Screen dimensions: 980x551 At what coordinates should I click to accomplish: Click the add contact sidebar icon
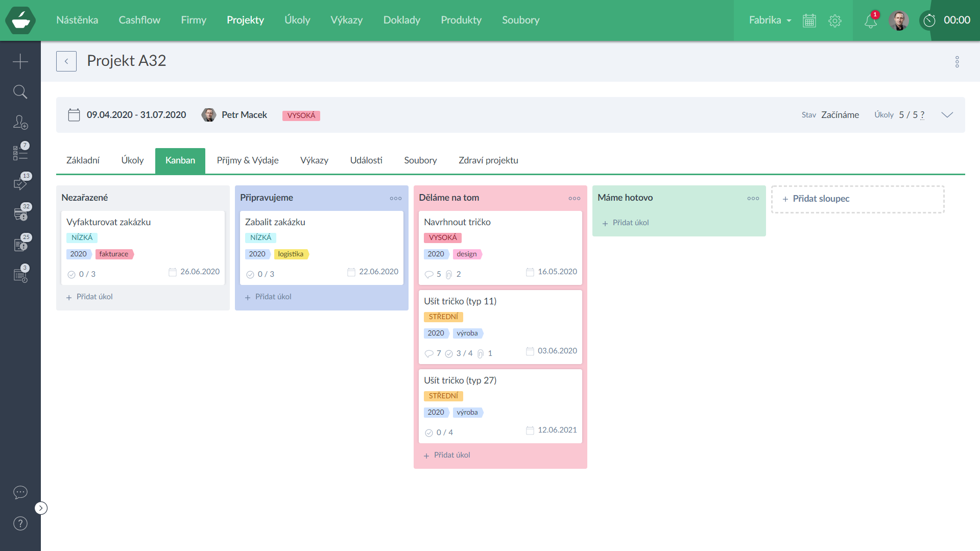coord(20,123)
